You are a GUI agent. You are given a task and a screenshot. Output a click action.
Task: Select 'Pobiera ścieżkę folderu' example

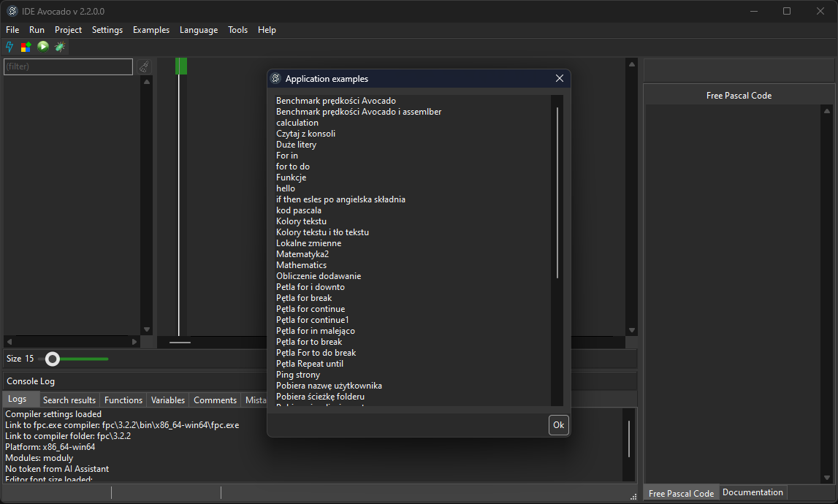tap(320, 397)
